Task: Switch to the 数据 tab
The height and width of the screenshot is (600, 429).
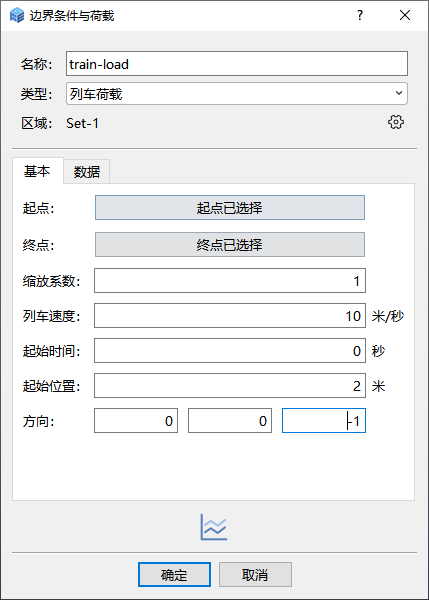Action: pyautogui.click(x=87, y=171)
